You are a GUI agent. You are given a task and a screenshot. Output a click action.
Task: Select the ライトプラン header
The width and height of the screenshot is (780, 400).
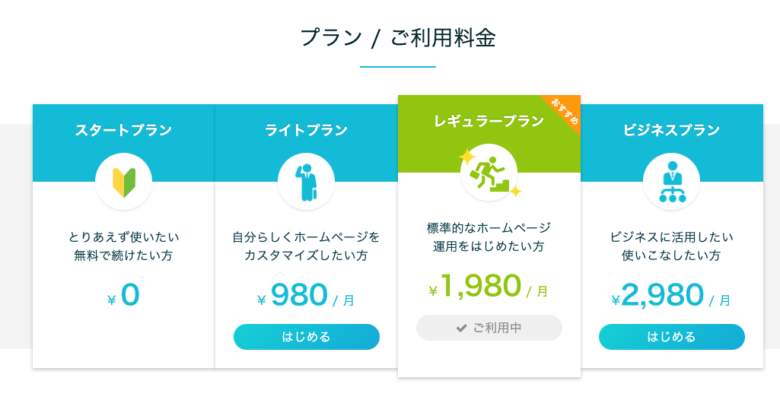306,130
